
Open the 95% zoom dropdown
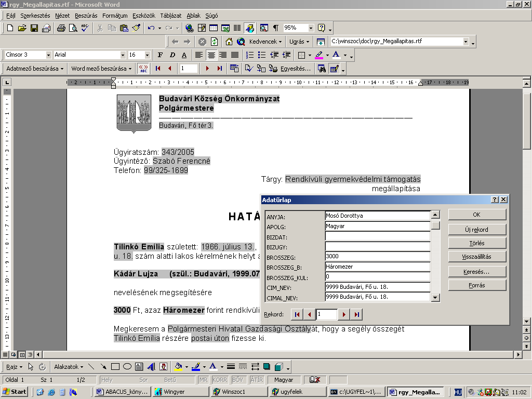point(311,28)
